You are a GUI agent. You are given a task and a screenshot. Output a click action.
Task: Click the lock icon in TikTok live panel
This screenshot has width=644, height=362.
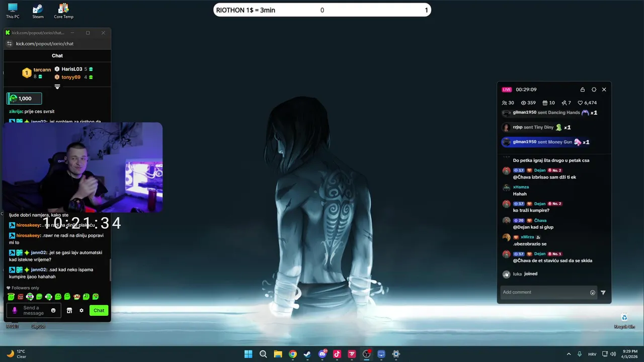click(583, 89)
